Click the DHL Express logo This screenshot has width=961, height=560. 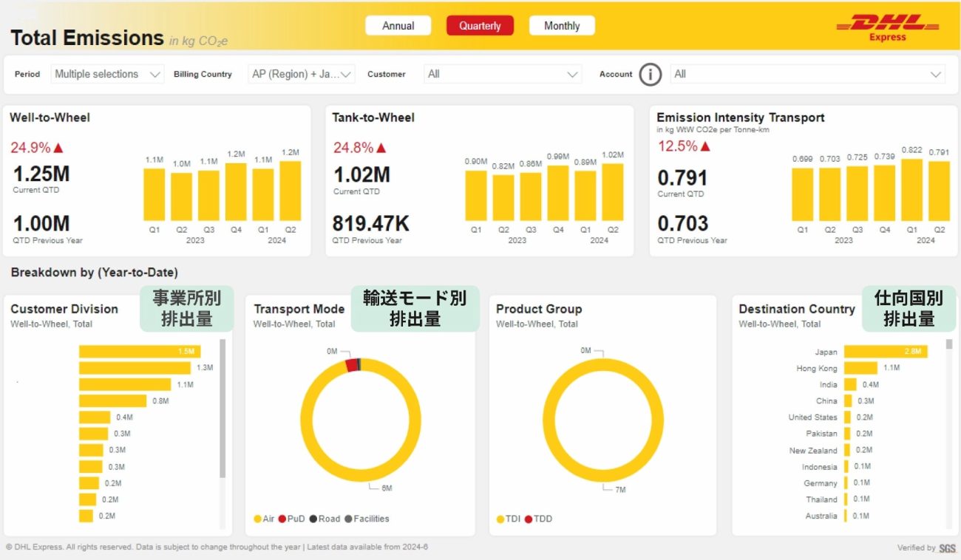[x=887, y=28]
